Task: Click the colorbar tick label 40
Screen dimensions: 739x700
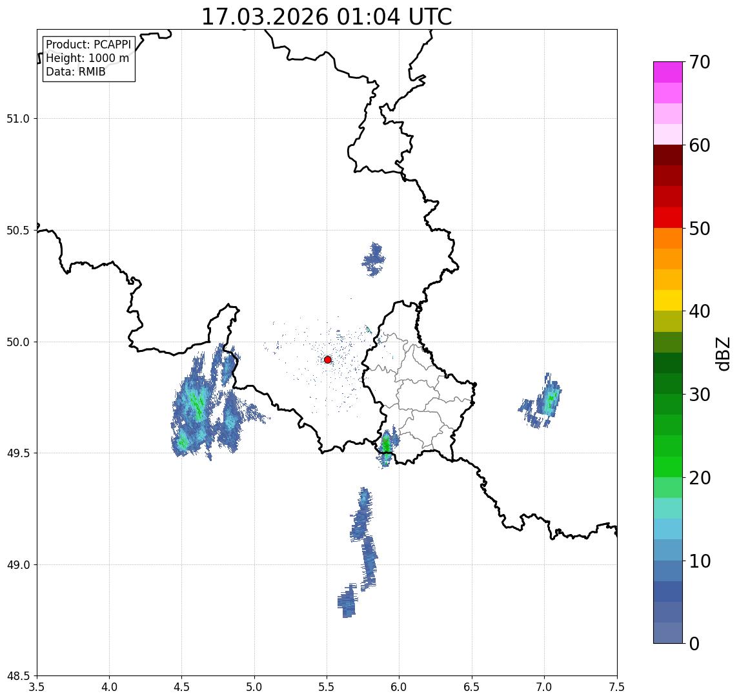Action: click(x=700, y=311)
